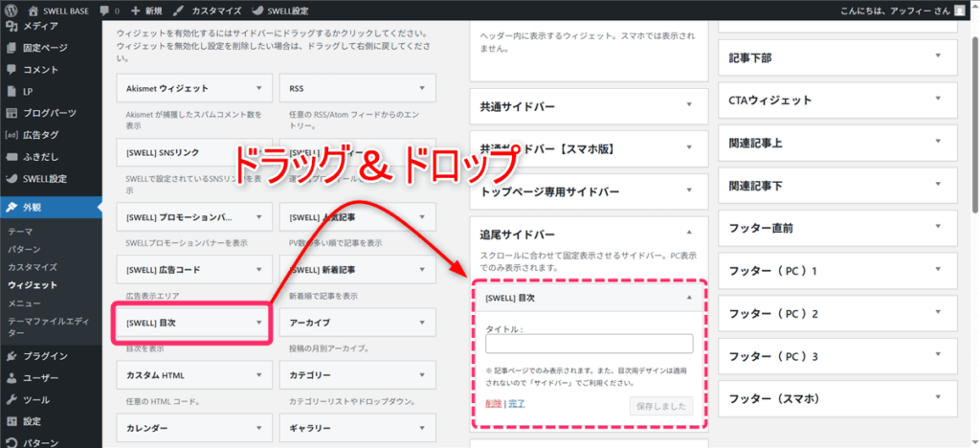Click the ツール wrench icon
Viewport: 980px width, 448px height.
(x=11, y=400)
